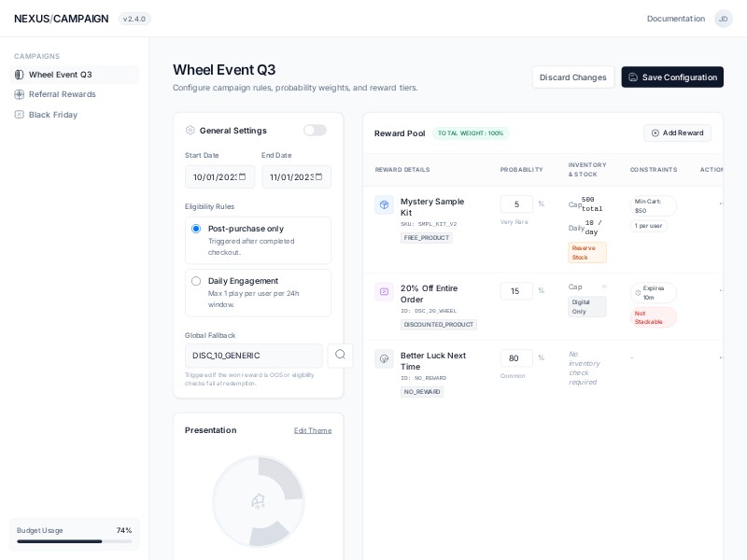The height and width of the screenshot is (560, 747).
Task: Click the Common probability label
Action: pyautogui.click(x=513, y=376)
